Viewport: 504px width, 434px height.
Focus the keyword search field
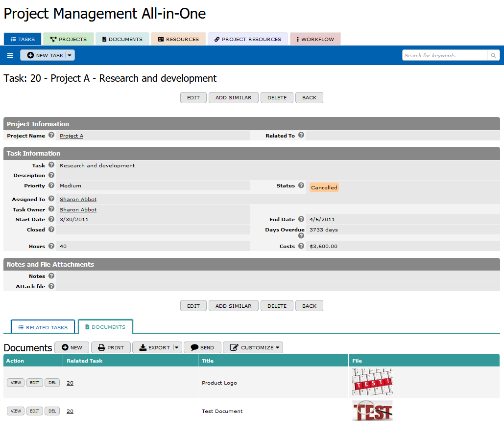point(444,55)
